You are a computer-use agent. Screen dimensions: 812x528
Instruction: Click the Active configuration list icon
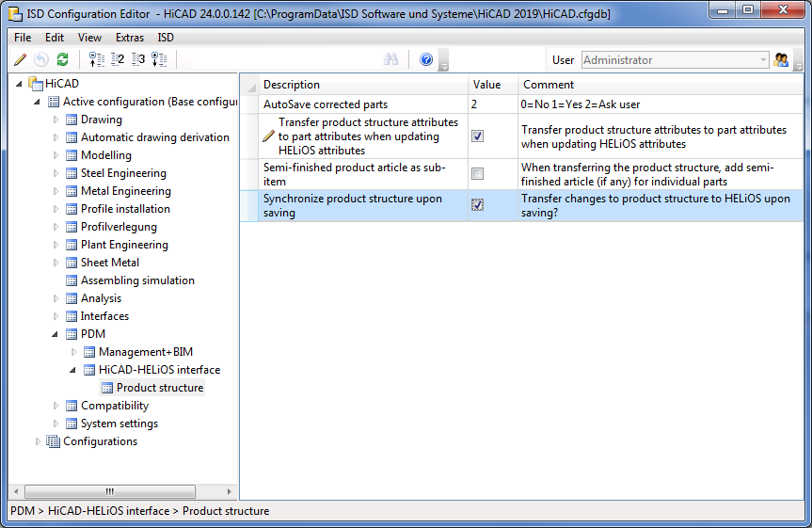point(54,102)
